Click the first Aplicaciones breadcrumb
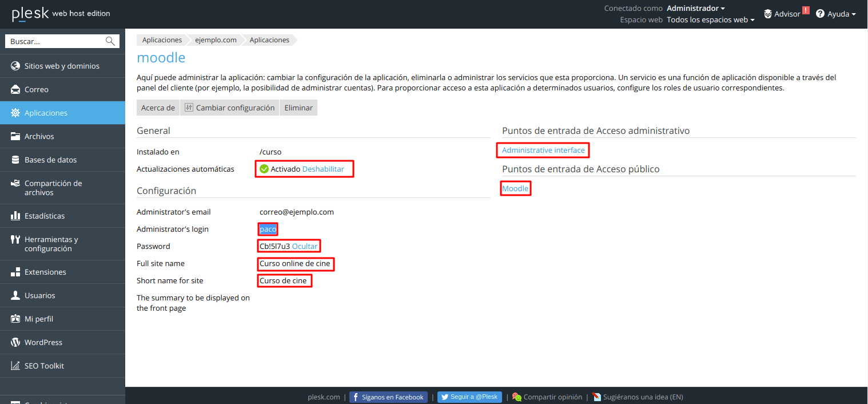 pyautogui.click(x=162, y=40)
